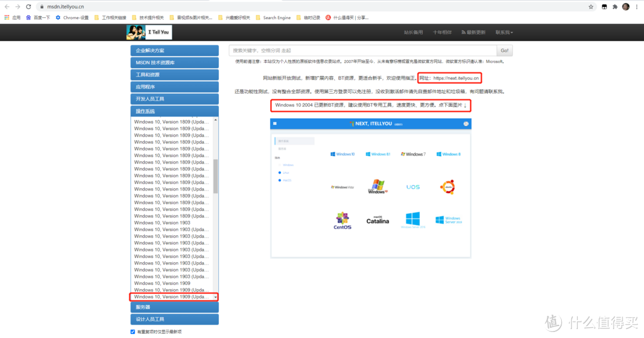Open 站长备用 in the top navigation

pos(413,32)
